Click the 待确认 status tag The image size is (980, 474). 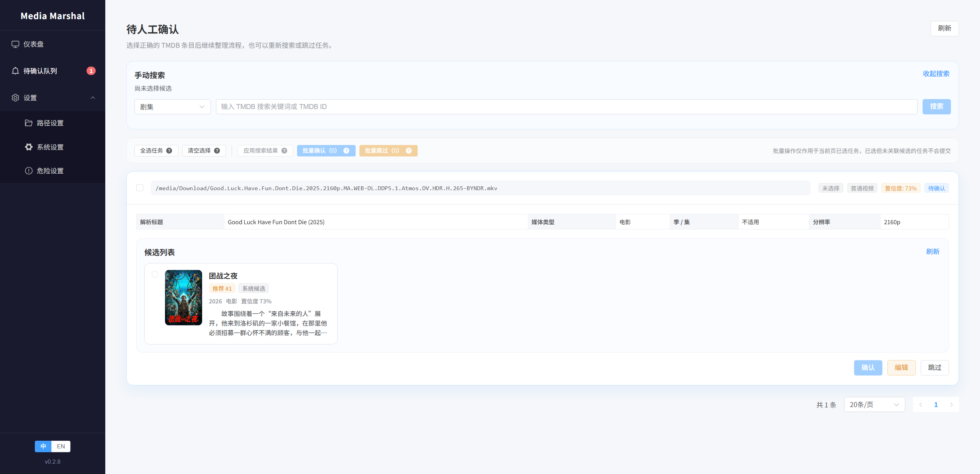[936, 188]
